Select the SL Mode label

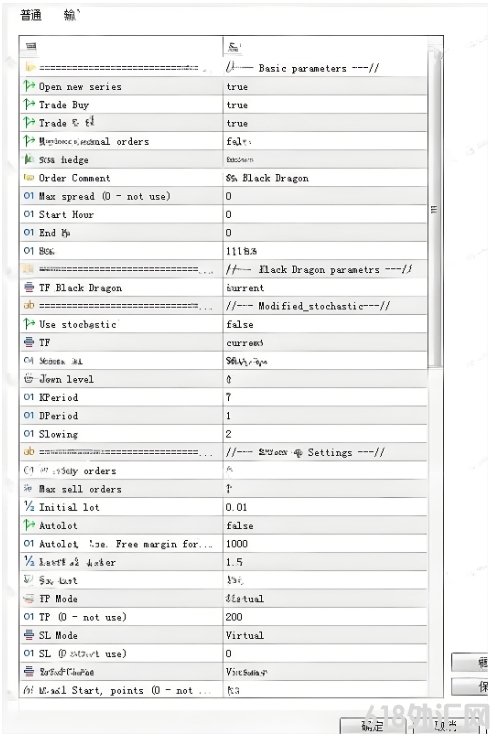pyautogui.click(x=58, y=635)
